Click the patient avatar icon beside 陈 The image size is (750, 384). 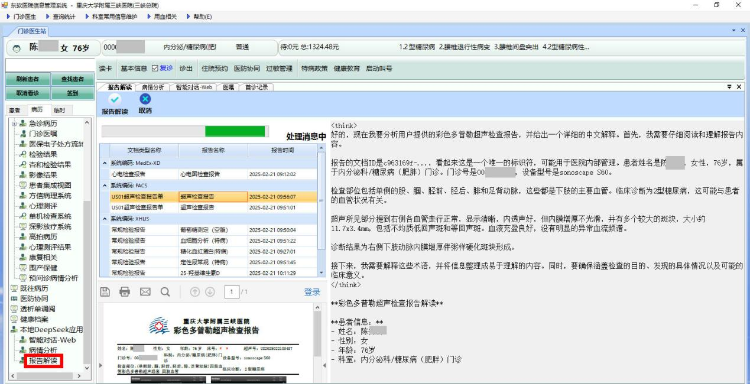[x=17, y=48]
